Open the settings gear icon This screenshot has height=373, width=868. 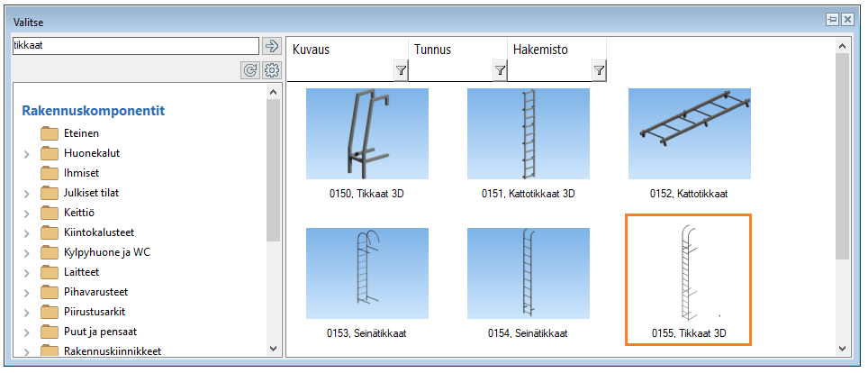pyautogui.click(x=272, y=70)
